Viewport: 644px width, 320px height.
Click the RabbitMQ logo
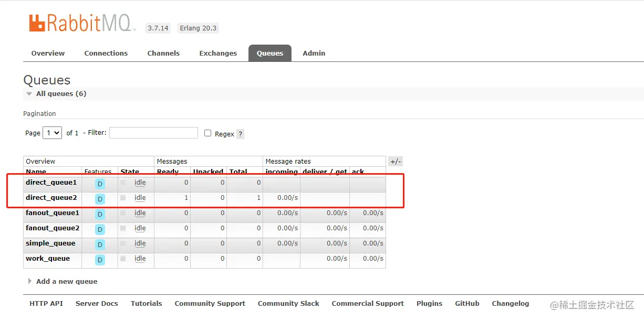(x=82, y=24)
